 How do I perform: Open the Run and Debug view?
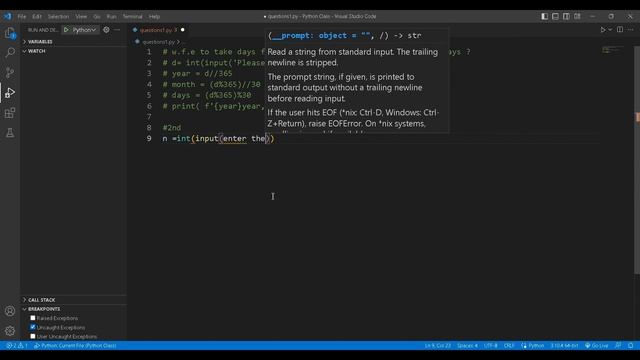(10, 93)
